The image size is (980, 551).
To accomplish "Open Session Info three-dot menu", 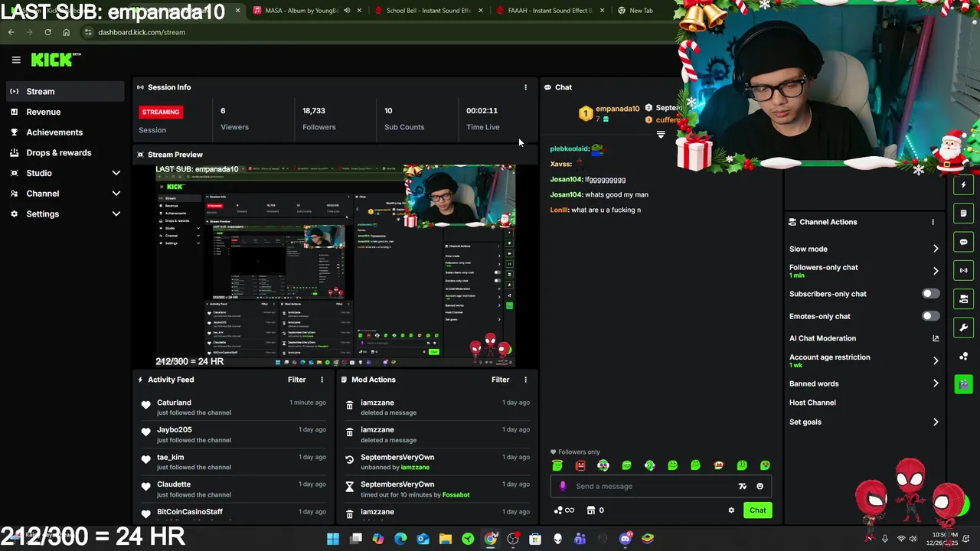I will coord(525,87).
